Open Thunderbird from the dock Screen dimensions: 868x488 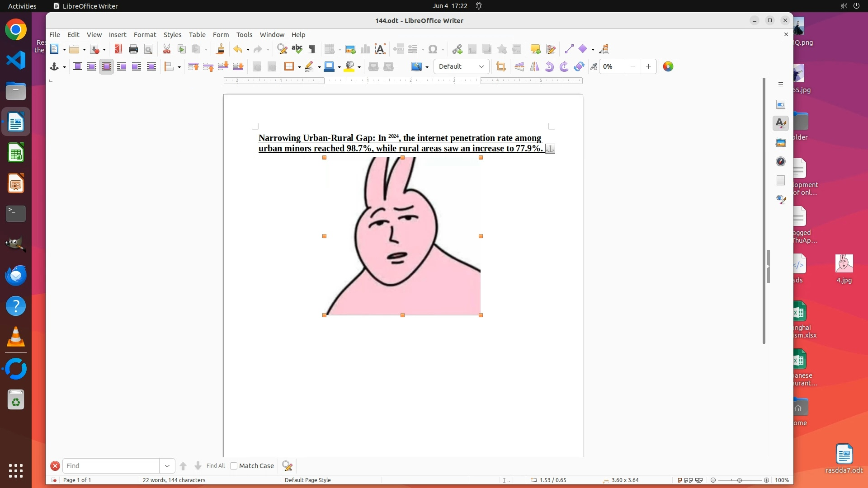coord(16,276)
